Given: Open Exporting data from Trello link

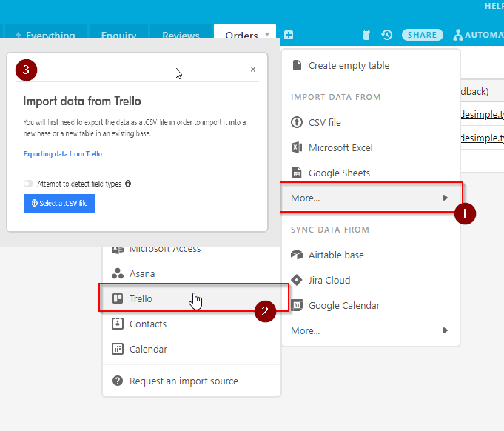Looking at the screenshot, I should [63, 154].
